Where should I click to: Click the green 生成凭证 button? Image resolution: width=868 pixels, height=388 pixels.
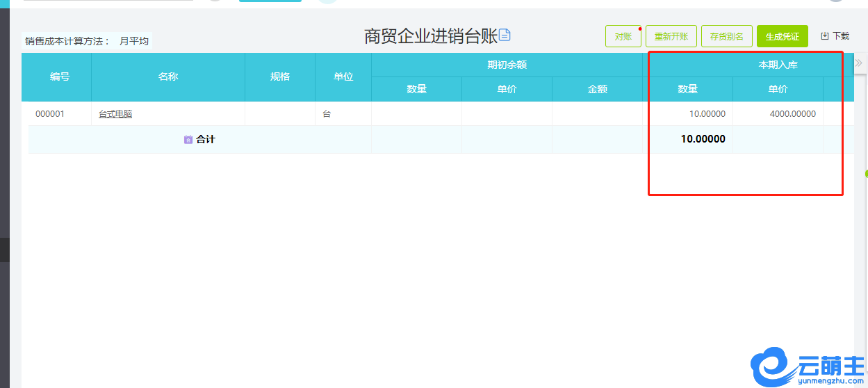(782, 36)
